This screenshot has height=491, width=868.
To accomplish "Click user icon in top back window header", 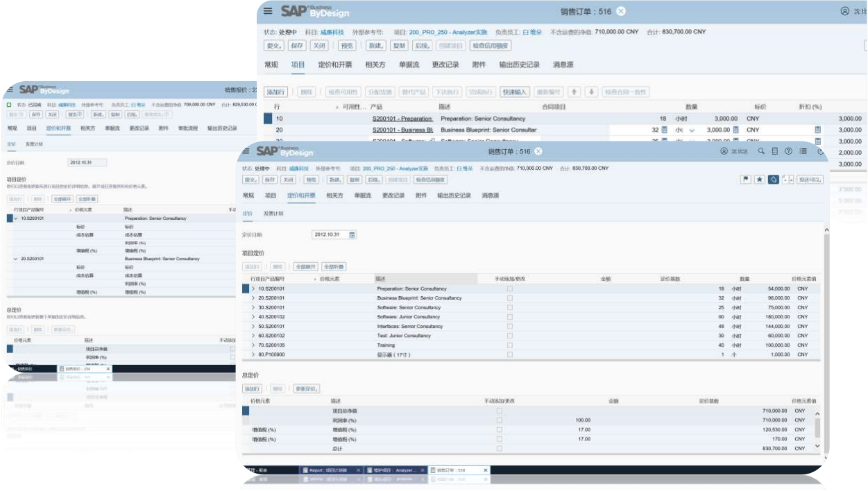I will pos(844,11).
